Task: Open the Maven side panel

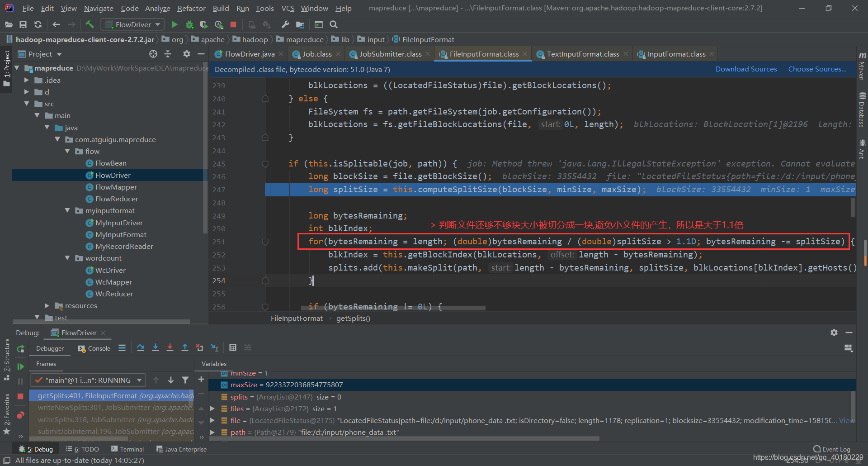Action: 863,66
